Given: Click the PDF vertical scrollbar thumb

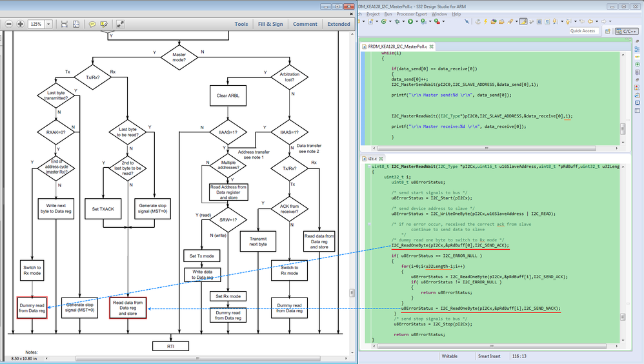Looking at the screenshot, I should coord(352,293).
